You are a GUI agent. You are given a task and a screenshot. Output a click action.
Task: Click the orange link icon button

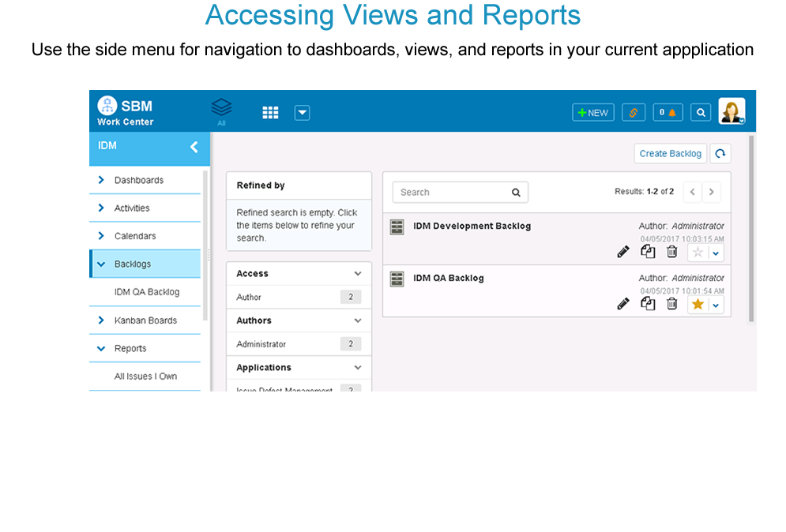pyautogui.click(x=633, y=113)
